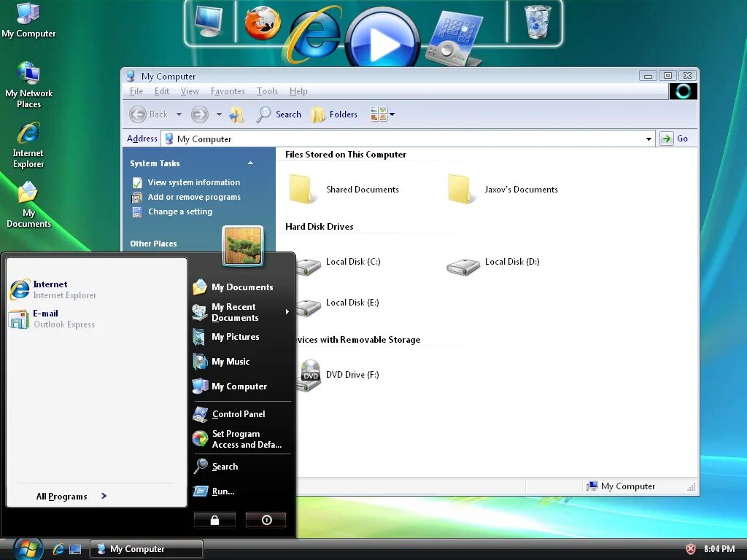Image resolution: width=747 pixels, height=560 pixels.
Task: Select DVD Drive (F:)
Action: pyautogui.click(x=338, y=376)
